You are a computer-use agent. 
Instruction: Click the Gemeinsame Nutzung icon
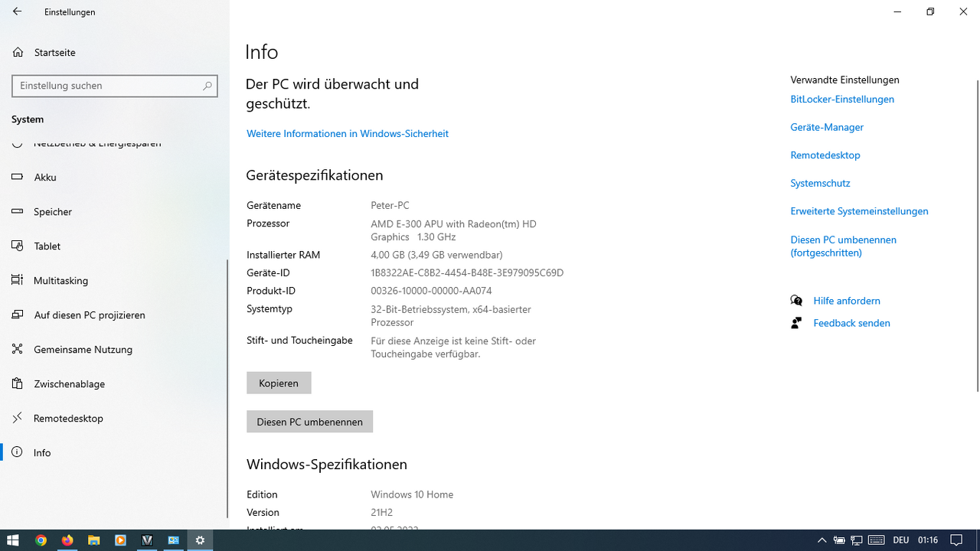coord(18,349)
